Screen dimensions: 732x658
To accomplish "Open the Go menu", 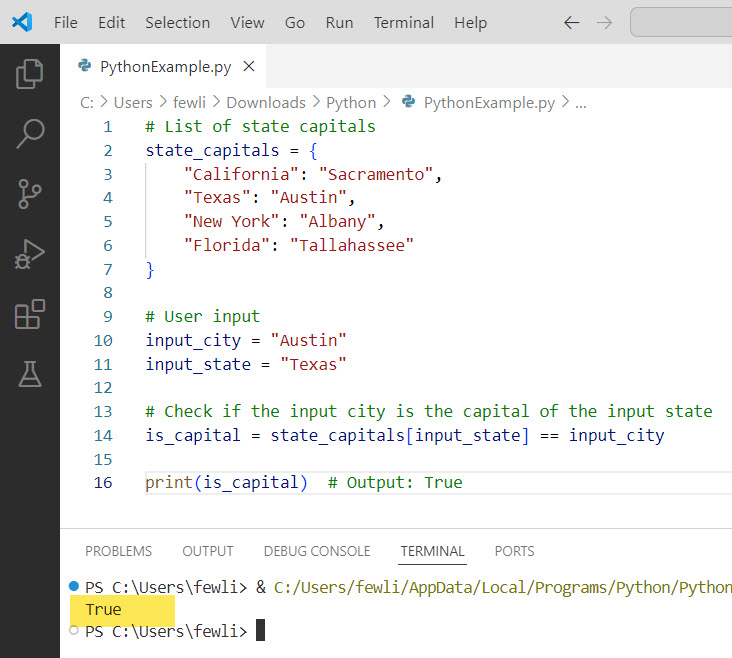I will coord(295,22).
